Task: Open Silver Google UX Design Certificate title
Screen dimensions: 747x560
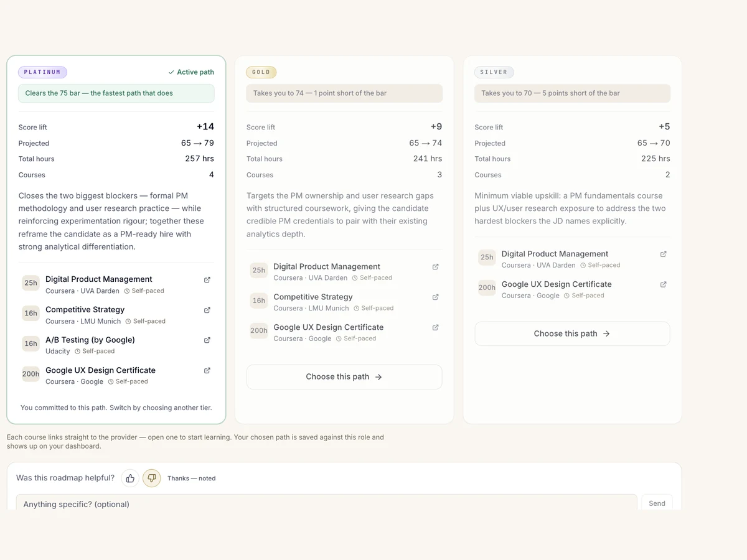Action: (557, 284)
